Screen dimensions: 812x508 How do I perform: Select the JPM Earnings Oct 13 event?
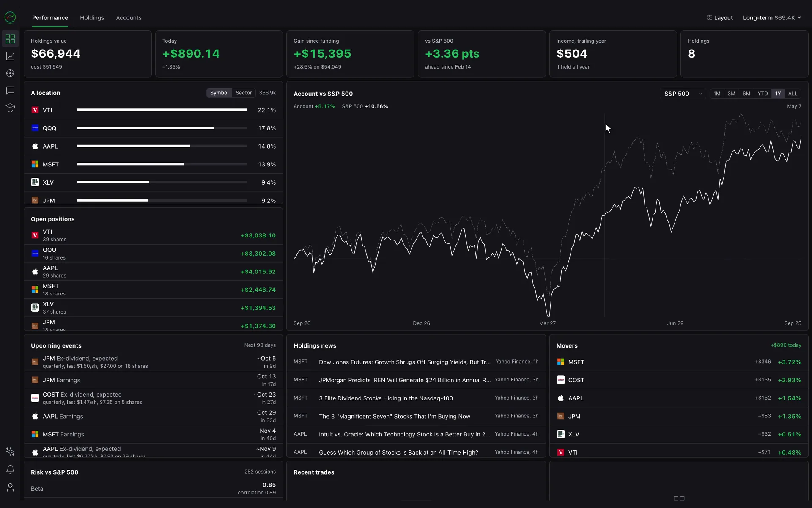[153, 380]
